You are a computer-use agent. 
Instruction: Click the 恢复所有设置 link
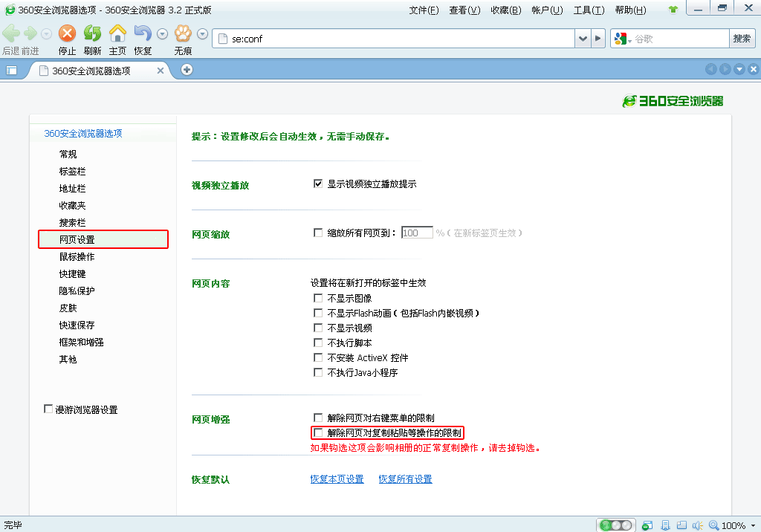tap(405, 479)
